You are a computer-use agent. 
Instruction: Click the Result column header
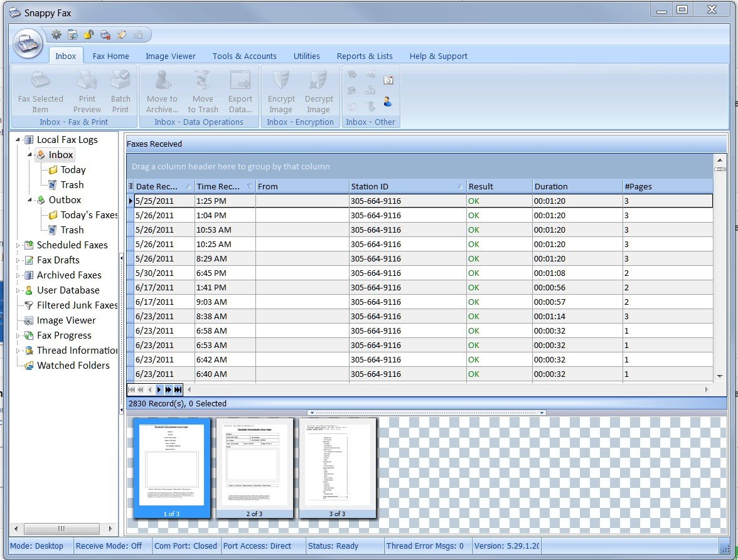coord(499,186)
